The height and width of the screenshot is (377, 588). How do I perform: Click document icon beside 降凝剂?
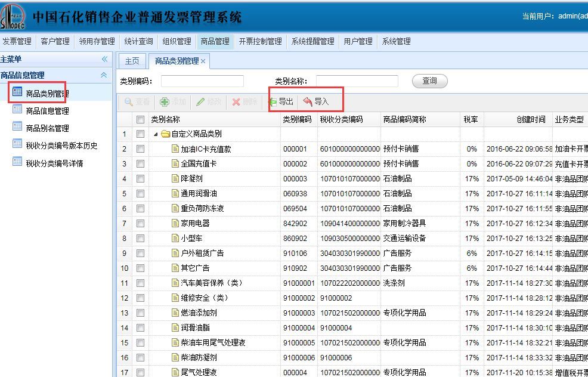tap(175, 178)
